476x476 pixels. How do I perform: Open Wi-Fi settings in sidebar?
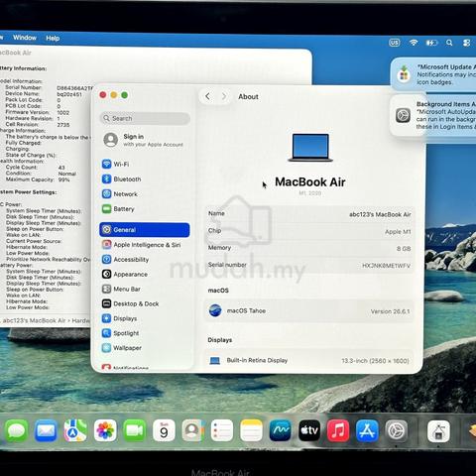(116, 164)
